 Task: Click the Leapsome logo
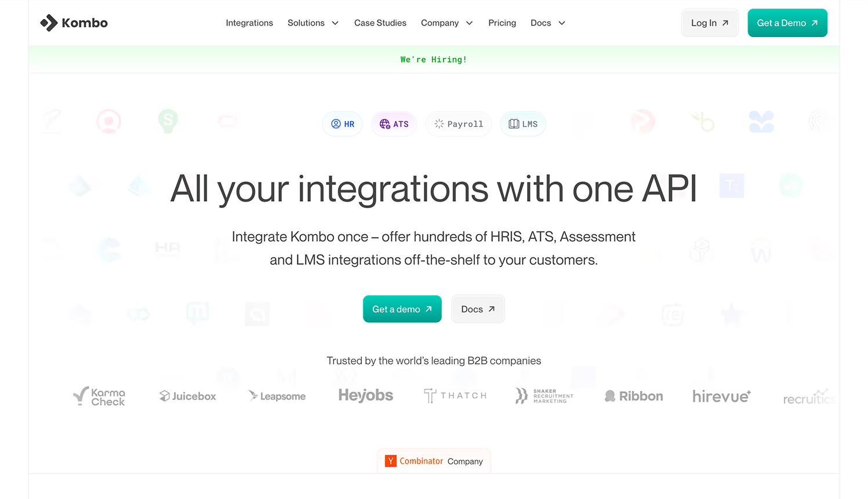pyautogui.click(x=277, y=396)
